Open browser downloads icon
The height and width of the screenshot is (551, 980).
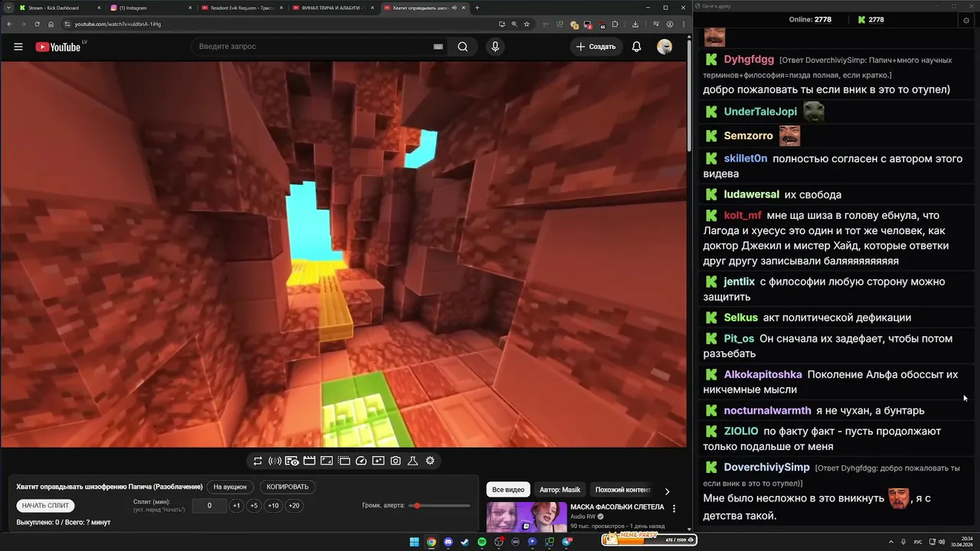[635, 24]
